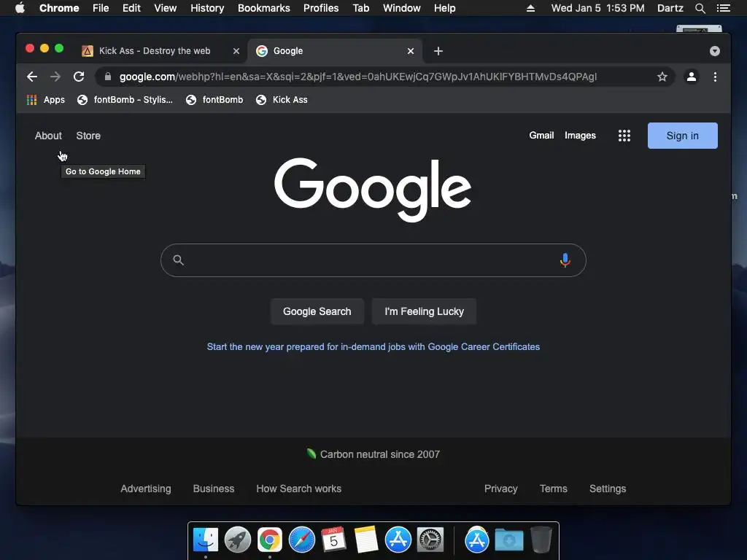747x560 pixels.
Task: Click the forward navigation arrow
Action: pos(55,77)
